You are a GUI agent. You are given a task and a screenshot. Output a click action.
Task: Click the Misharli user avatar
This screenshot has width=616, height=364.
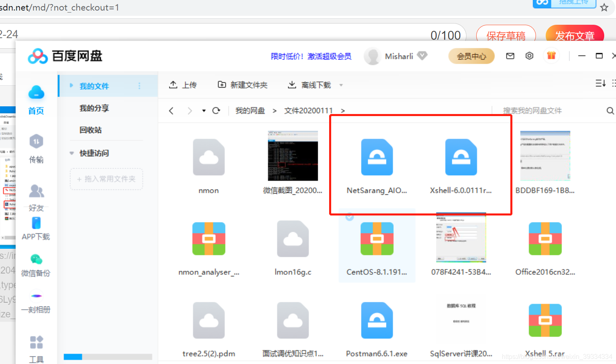click(x=372, y=56)
